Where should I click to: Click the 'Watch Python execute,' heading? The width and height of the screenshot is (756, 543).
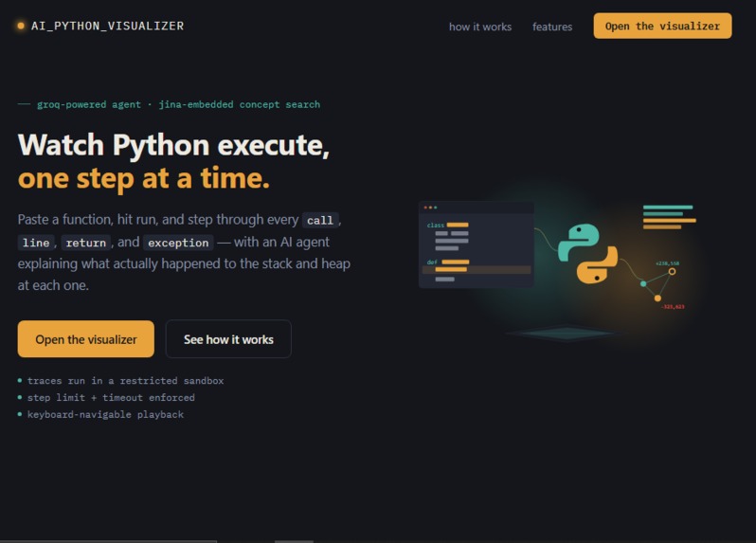173,145
